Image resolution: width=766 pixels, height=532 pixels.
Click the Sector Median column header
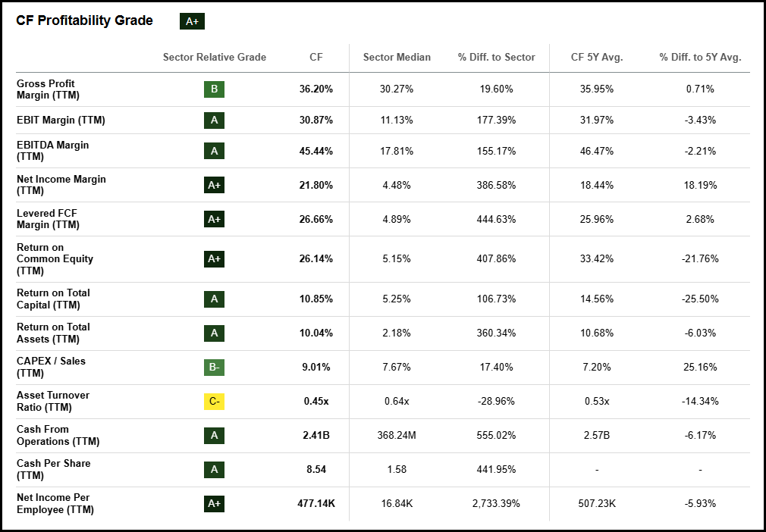[397, 57]
